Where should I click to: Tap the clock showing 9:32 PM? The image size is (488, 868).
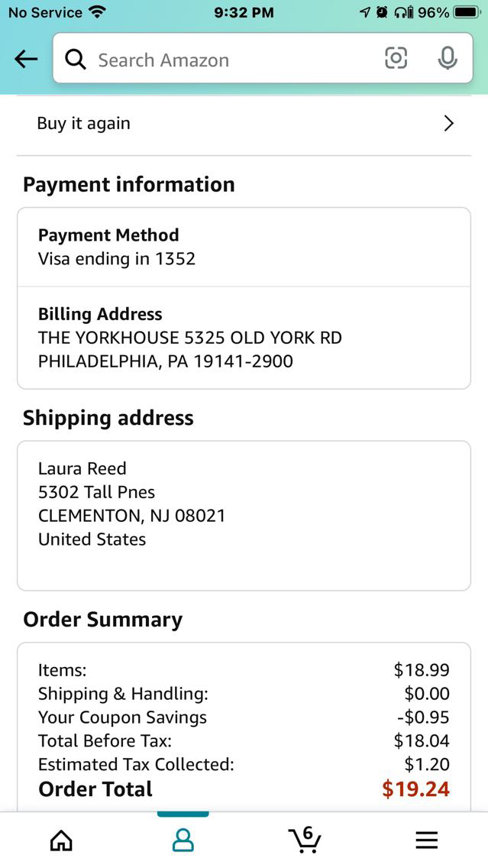click(244, 13)
